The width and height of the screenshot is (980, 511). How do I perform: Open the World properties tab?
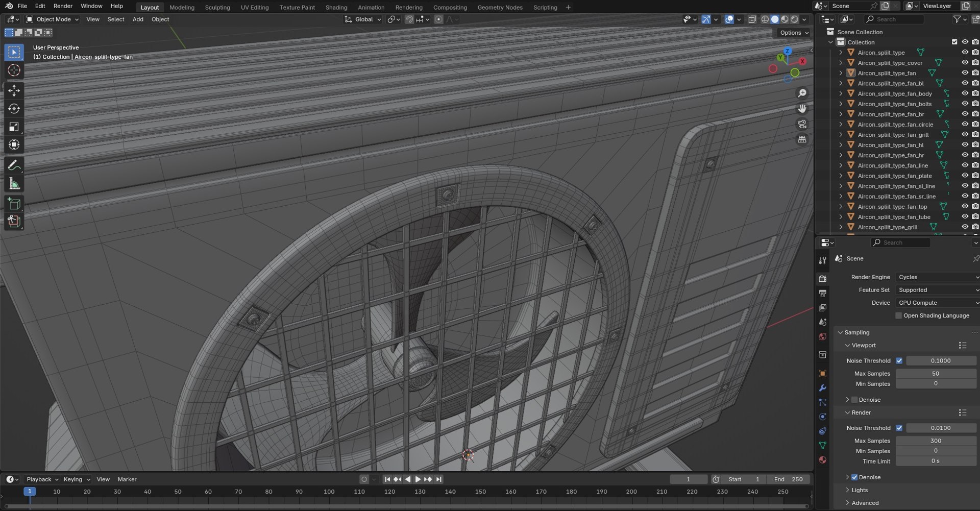[x=822, y=336]
